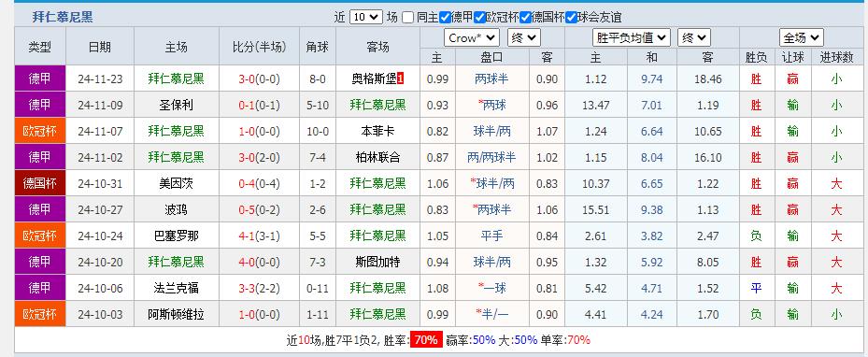Open the 终 dropdown next to Crow*
Screen dimensions: 868x357
523,38
